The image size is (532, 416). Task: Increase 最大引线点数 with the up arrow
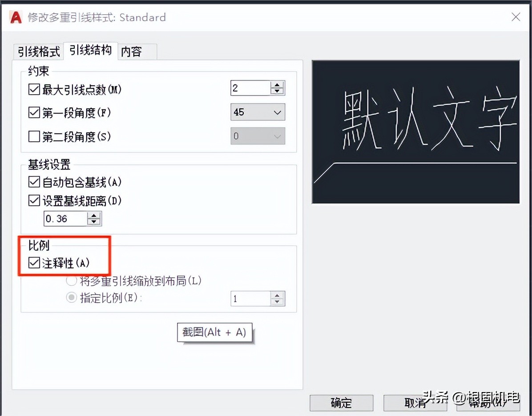(277, 84)
